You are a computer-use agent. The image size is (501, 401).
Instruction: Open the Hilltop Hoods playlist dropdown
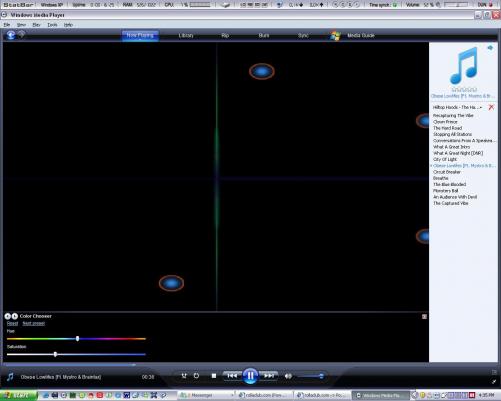[x=457, y=107]
